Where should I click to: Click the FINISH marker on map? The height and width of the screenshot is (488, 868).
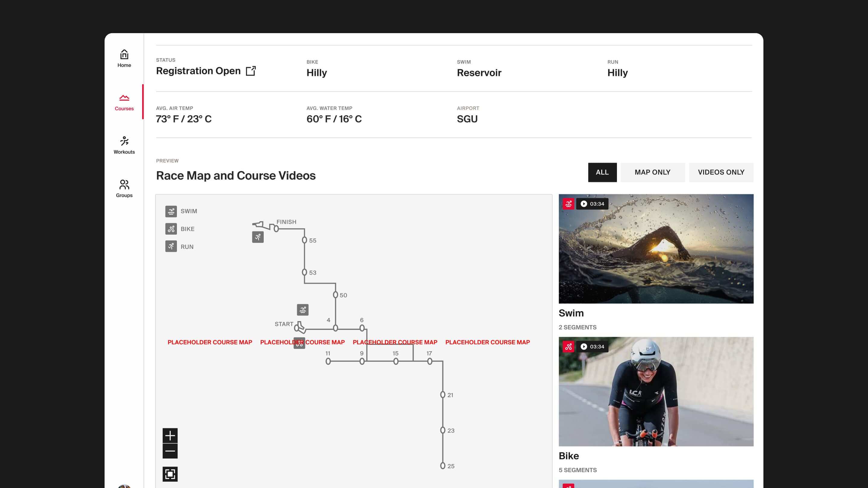coord(276,229)
